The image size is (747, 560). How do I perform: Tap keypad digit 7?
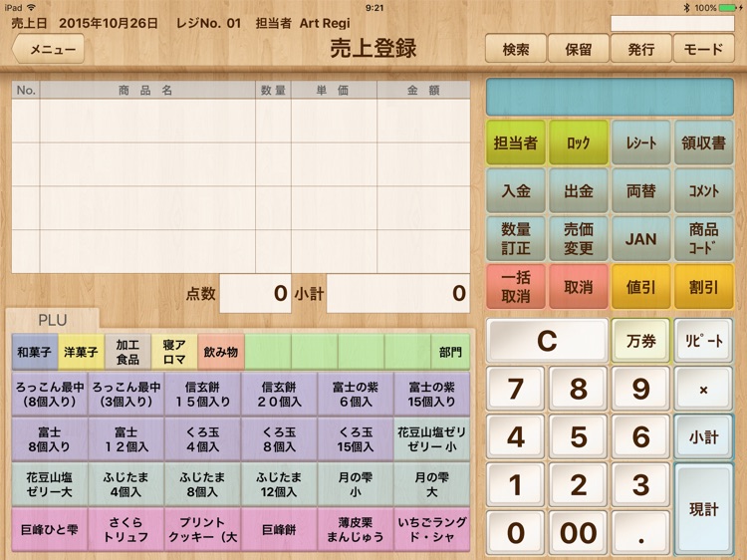pyautogui.click(x=516, y=389)
